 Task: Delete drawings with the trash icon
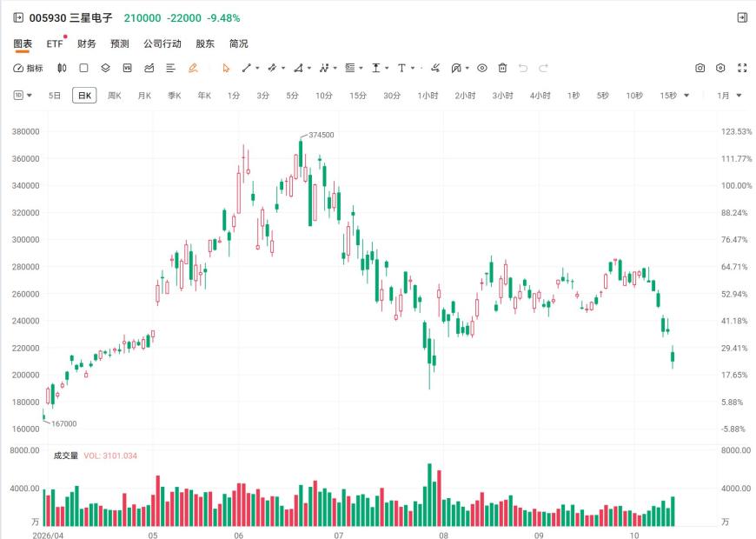pyautogui.click(x=502, y=68)
